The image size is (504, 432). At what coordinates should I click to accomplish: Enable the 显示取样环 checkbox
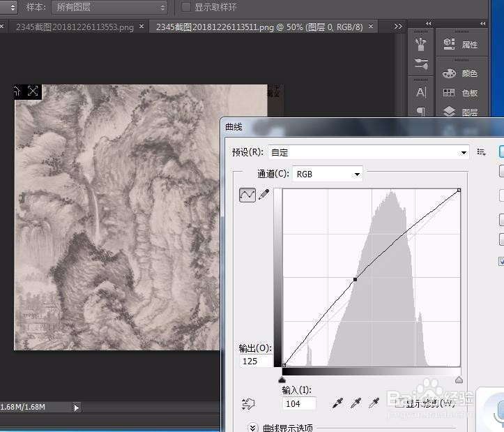click(x=186, y=7)
